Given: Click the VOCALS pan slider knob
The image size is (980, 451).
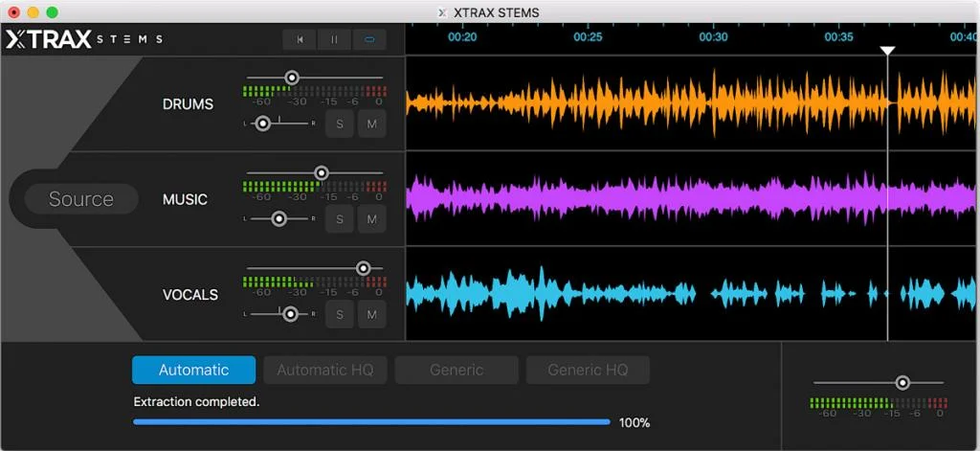Looking at the screenshot, I should tap(290, 314).
